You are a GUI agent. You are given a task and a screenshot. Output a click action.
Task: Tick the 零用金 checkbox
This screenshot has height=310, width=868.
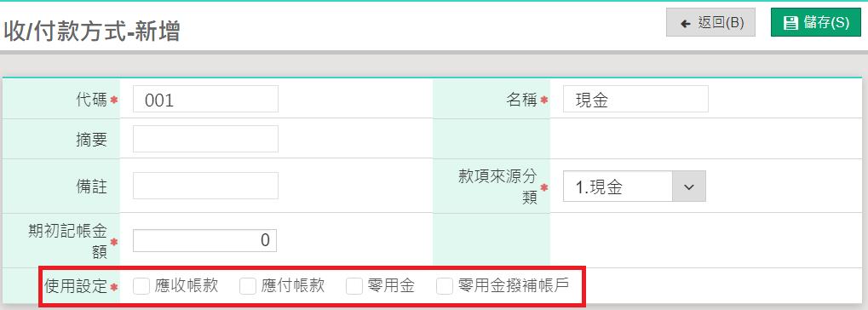[x=354, y=285]
